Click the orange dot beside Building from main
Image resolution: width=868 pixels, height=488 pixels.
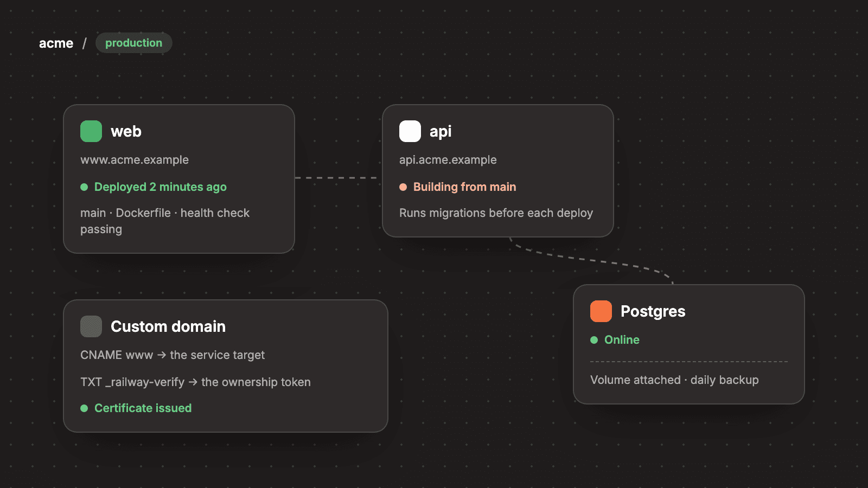click(x=403, y=187)
